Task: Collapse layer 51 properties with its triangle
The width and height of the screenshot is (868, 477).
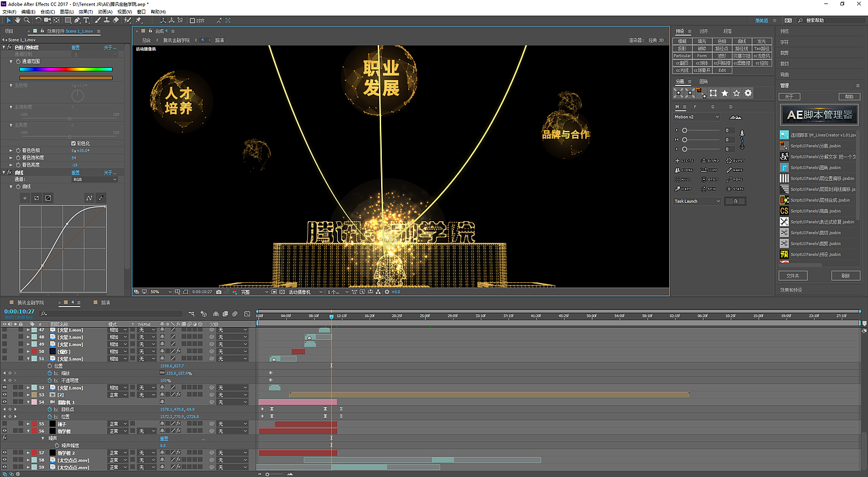Action: point(28,359)
